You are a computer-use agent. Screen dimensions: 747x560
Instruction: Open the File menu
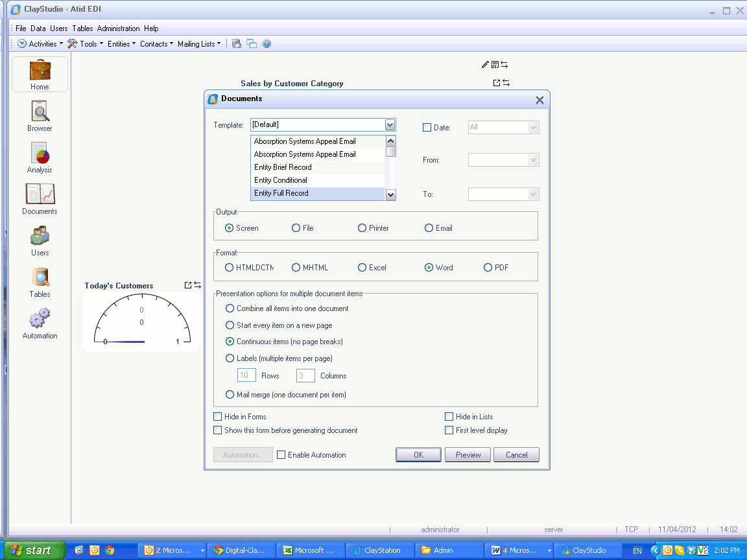pyautogui.click(x=21, y=29)
